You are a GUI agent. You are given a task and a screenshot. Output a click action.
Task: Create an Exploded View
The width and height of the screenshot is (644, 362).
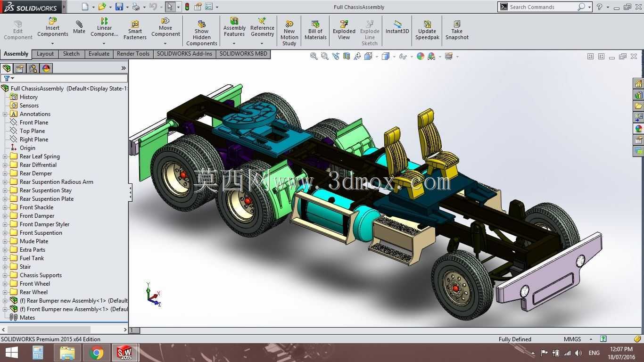point(344,31)
